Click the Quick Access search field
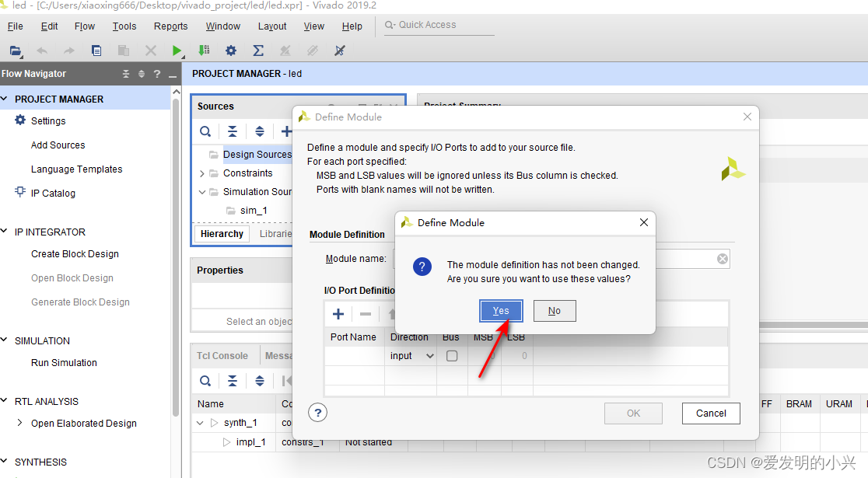 (439, 26)
